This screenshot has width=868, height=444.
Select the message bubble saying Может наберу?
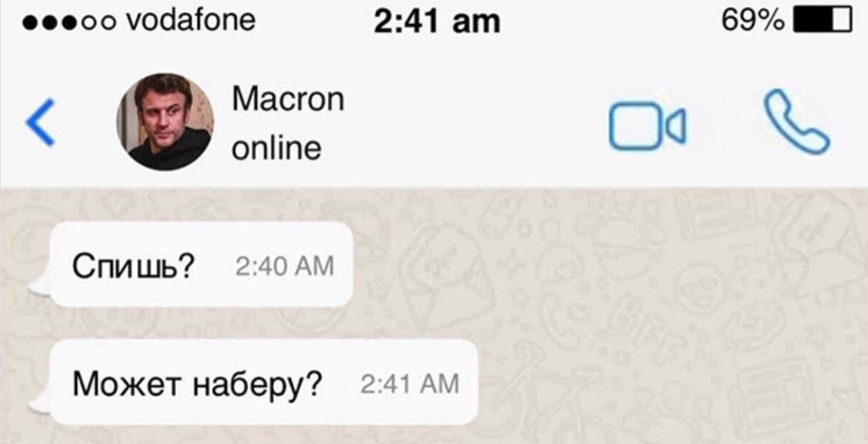tap(264, 382)
